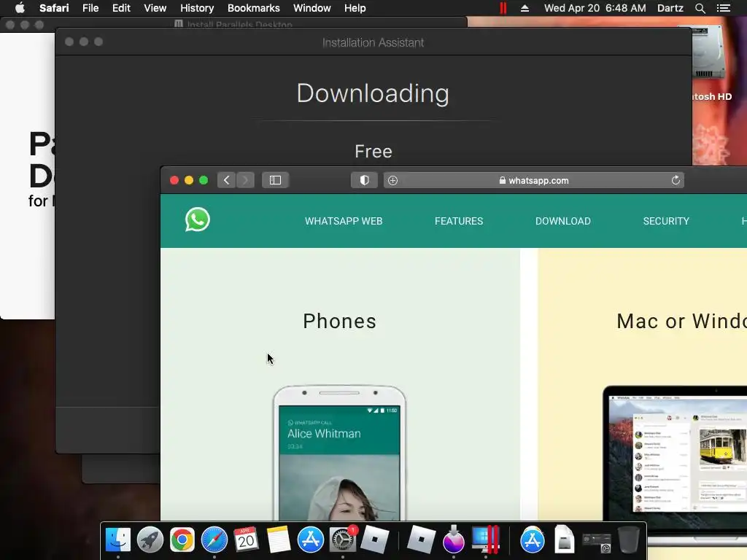747x560 pixels.
Task: Click the Downloading heading in Installation Assistant
Action: point(373,93)
